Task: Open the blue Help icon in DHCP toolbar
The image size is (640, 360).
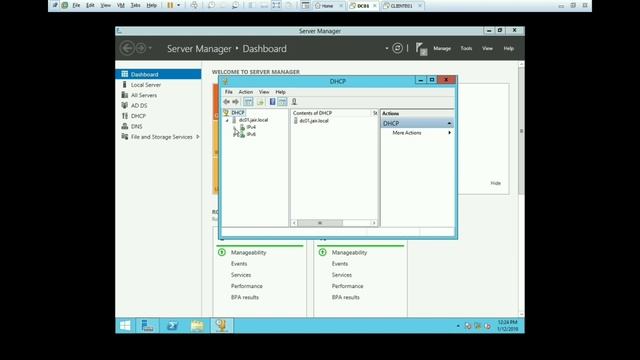Action: (272, 102)
